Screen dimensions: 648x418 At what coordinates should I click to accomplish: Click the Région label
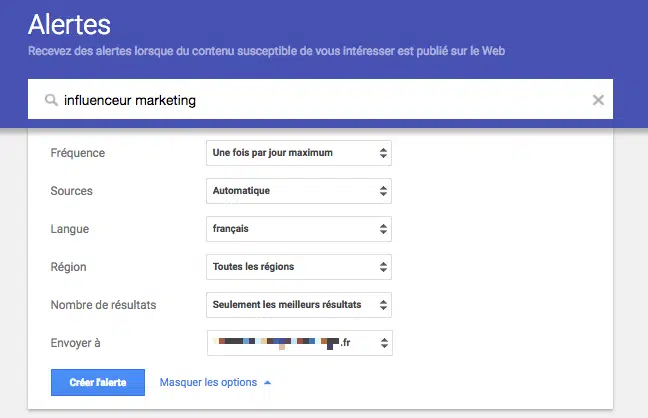pos(68,267)
